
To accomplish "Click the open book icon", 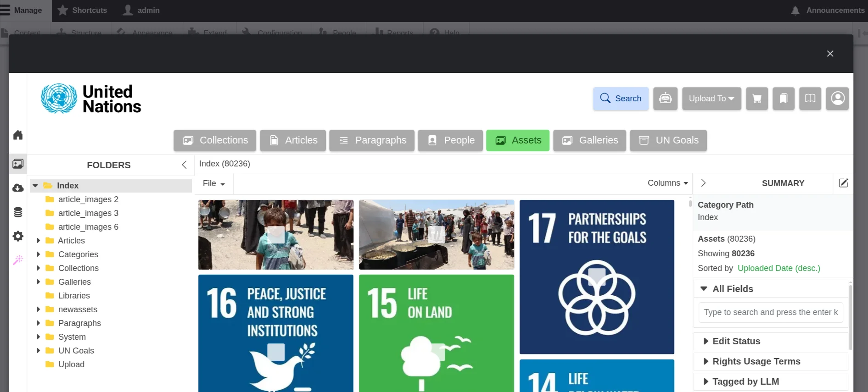I will [x=810, y=99].
